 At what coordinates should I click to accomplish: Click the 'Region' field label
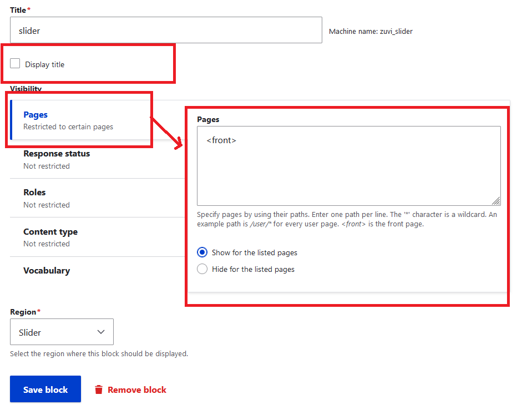[x=23, y=312]
